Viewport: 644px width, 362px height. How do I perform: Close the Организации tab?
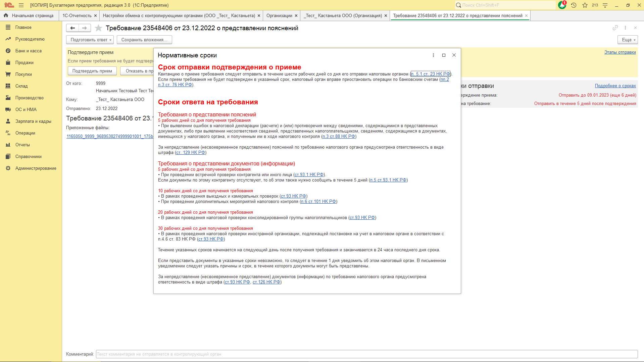tap(296, 15)
